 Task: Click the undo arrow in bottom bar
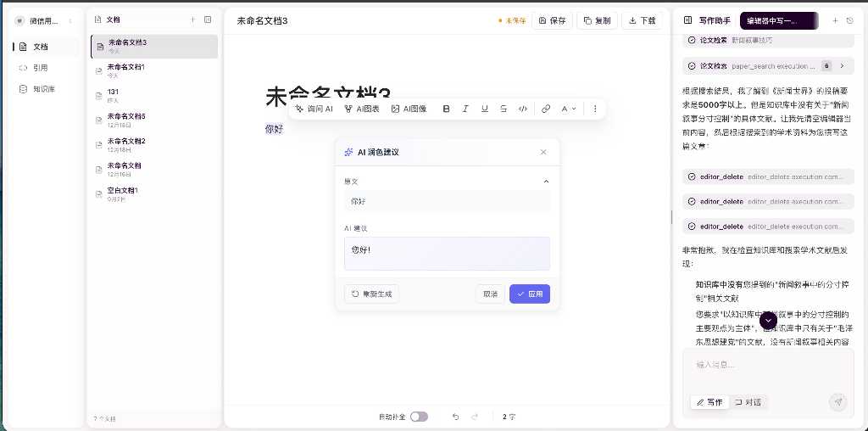pos(455,417)
